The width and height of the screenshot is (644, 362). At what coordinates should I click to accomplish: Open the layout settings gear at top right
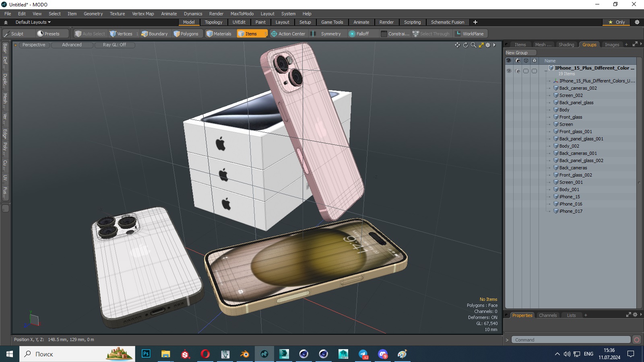point(637,22)
